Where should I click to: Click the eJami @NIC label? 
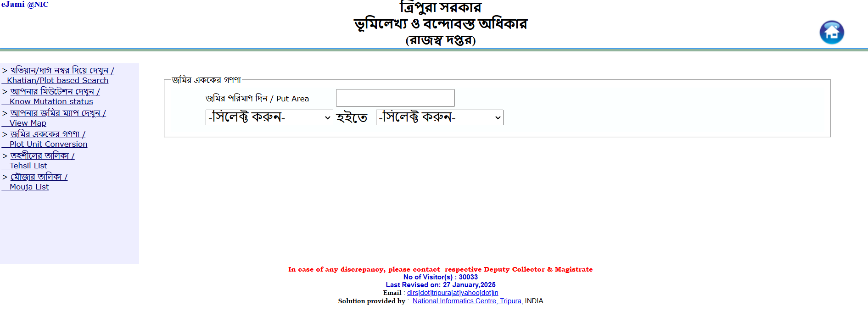(25, 5)
